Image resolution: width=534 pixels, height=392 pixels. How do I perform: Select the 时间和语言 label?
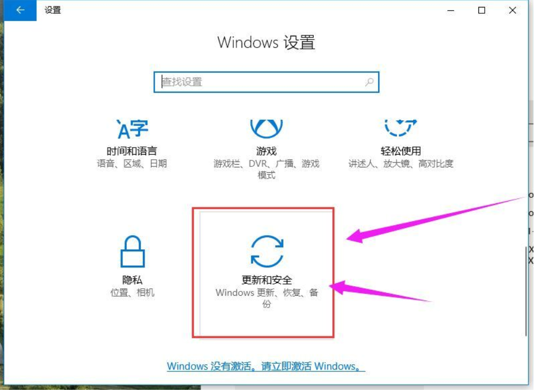(132, 151)
